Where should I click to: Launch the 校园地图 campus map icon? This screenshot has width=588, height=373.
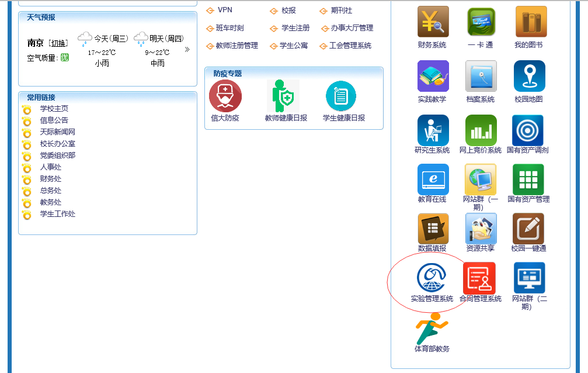(x=529, y=77)
